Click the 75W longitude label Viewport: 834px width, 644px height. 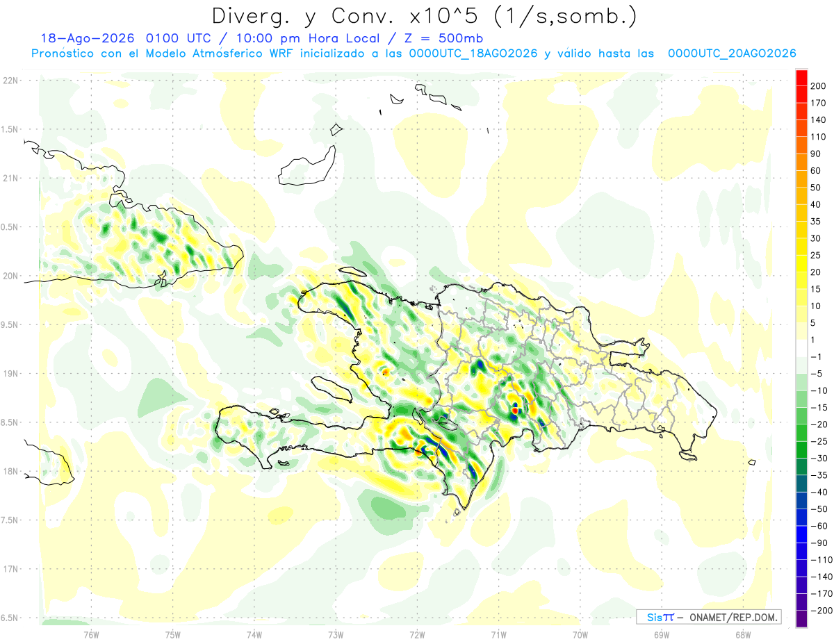[173, 634]
